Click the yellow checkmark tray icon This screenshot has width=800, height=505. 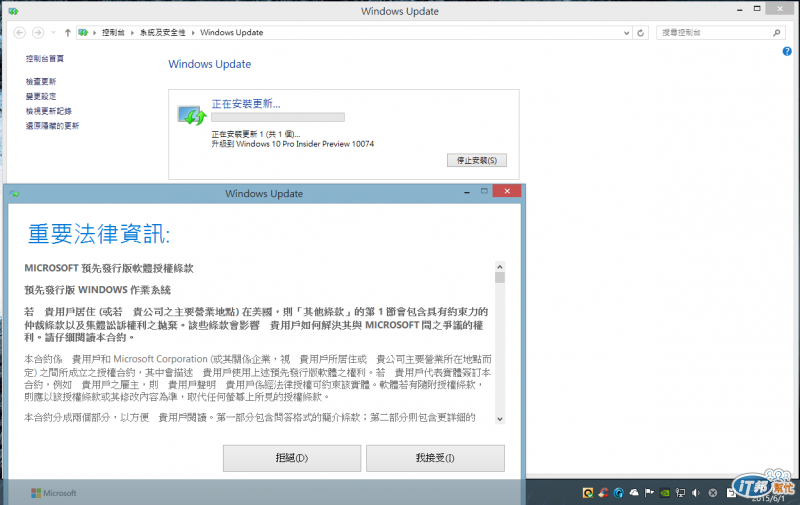[x=588, y=493]
